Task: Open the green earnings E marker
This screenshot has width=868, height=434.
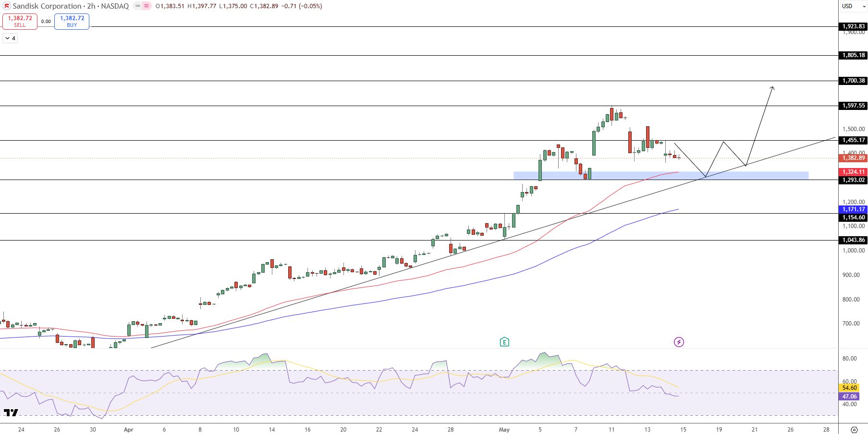Action: point(504,342)
